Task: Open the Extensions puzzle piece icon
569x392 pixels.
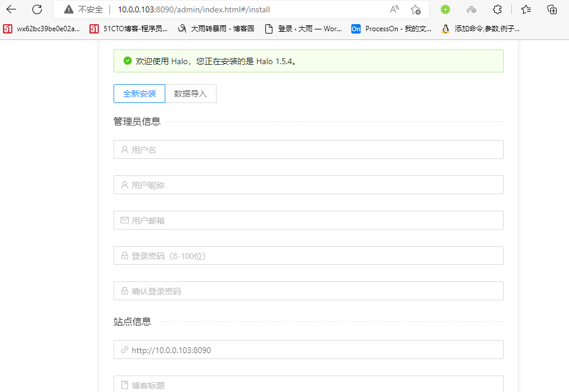Action: pyautogui.click(x=498, y=9)
